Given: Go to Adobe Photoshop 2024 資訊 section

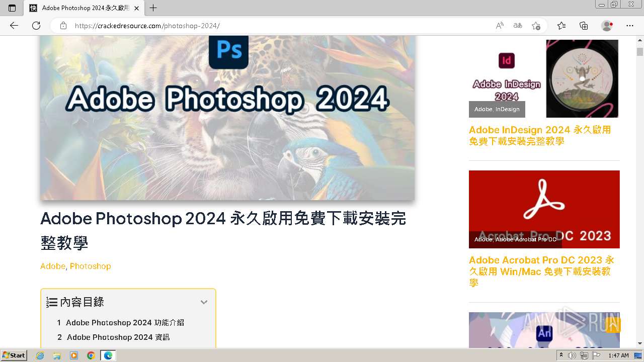Looking at the screenshot, I should (x=118, y=337).
